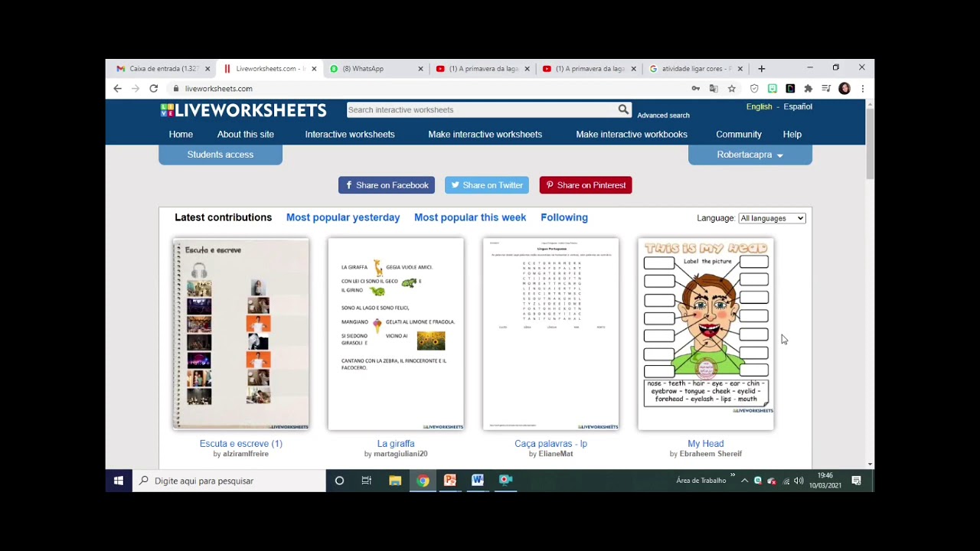The image size is (980, 551).
Task: Open File Explorer from taskbar
Action: tap(395, 481)
